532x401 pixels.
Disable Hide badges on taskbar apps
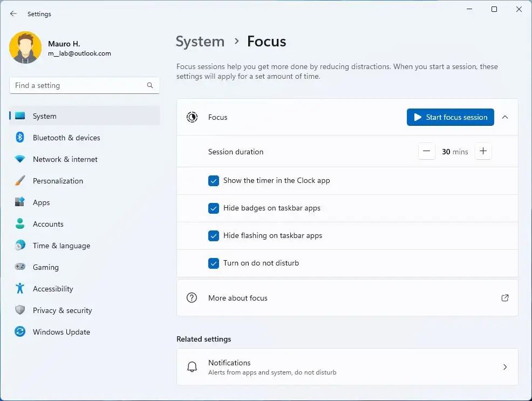[214, 208]
